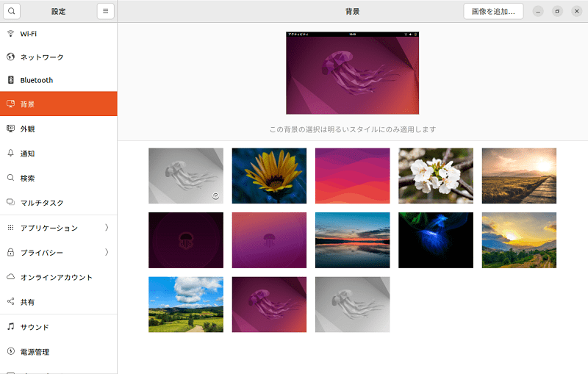Open the Wi-Fi settings panel
588x374 pixels.
[59, 34]
